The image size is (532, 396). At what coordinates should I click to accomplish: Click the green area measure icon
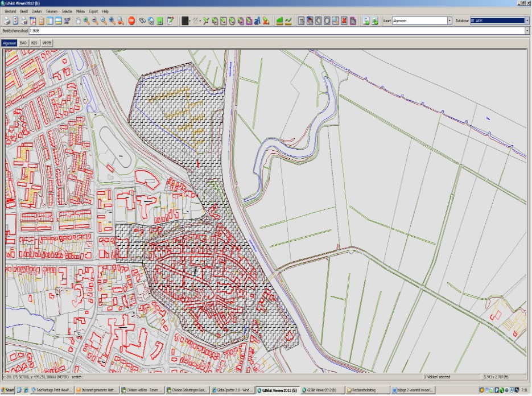coord(279,21)
